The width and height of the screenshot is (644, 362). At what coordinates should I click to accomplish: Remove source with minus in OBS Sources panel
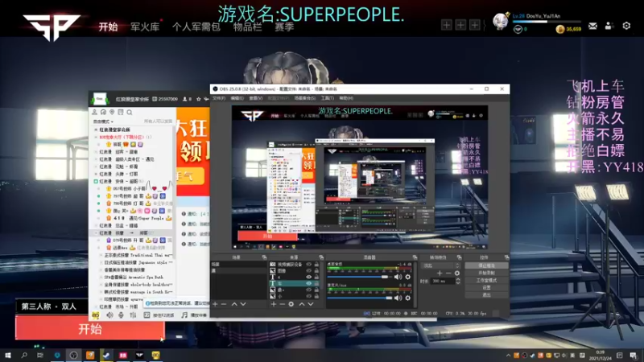[283, 304]
